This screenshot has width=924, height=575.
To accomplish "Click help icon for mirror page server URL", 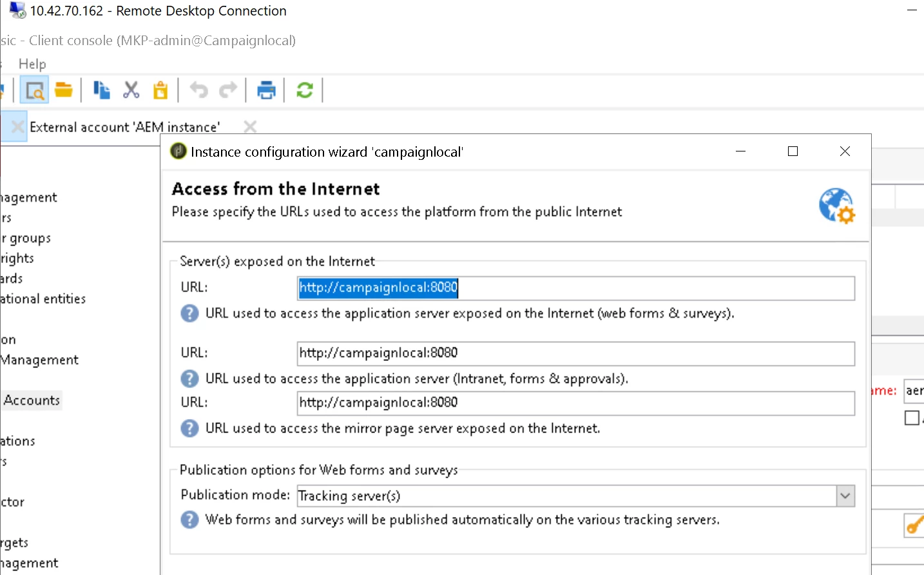I will click(189, 428).
